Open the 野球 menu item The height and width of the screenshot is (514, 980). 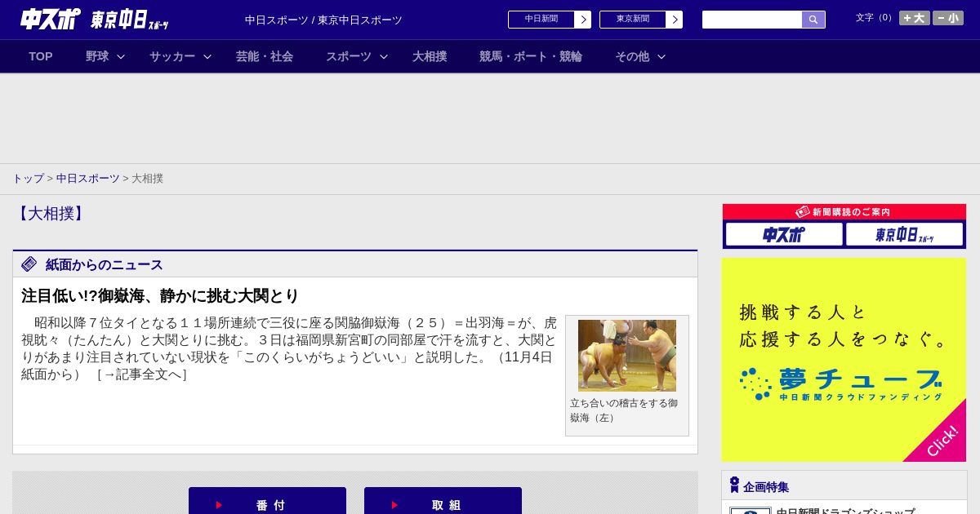click(x=97, y=56)
